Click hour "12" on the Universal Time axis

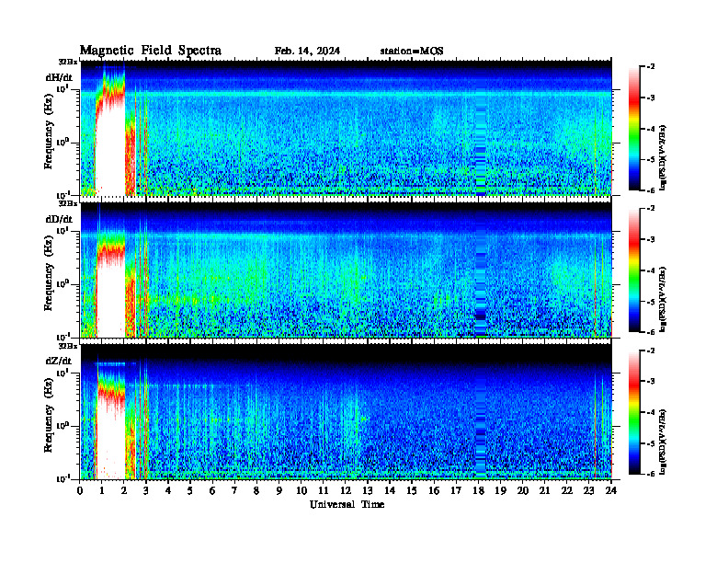click(x=346, y=491)
